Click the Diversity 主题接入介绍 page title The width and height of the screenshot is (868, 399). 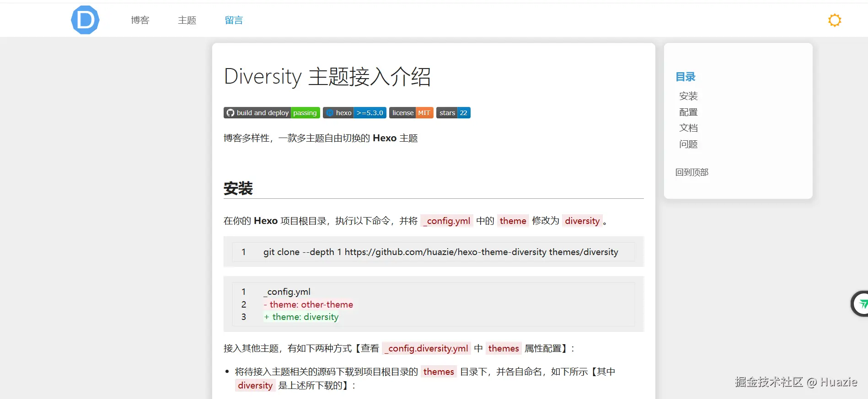(x=327, y=76)
